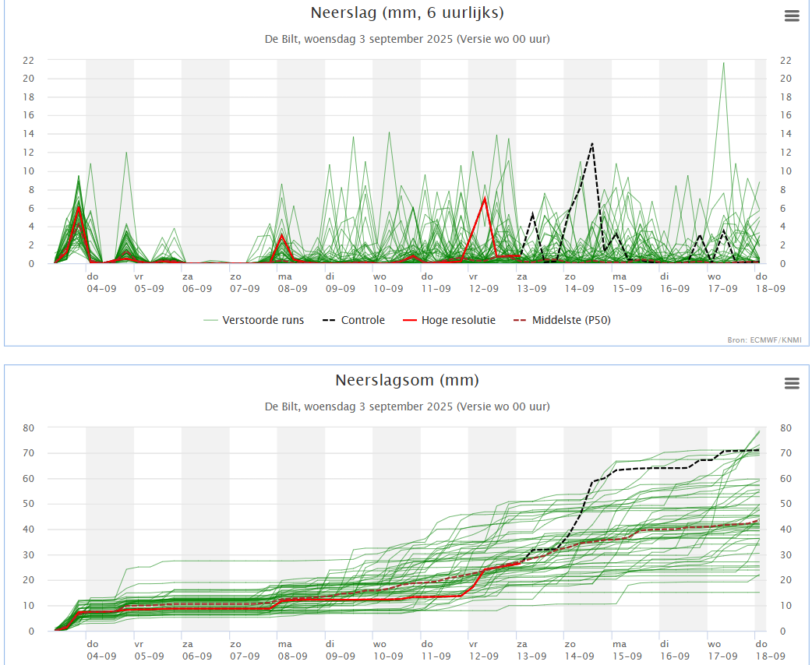Click axis label za 06-09 in Neerslagsom chart
This screenshot has width=812, height=665.
197,650
